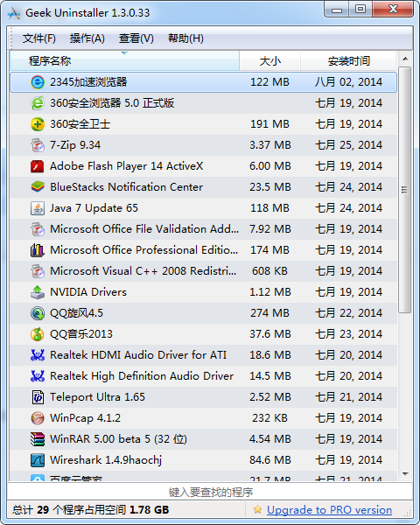Click the 174 MB size cell
This screenshot has width=420, height=525.
pyautogui.click(x=269, y=250)
